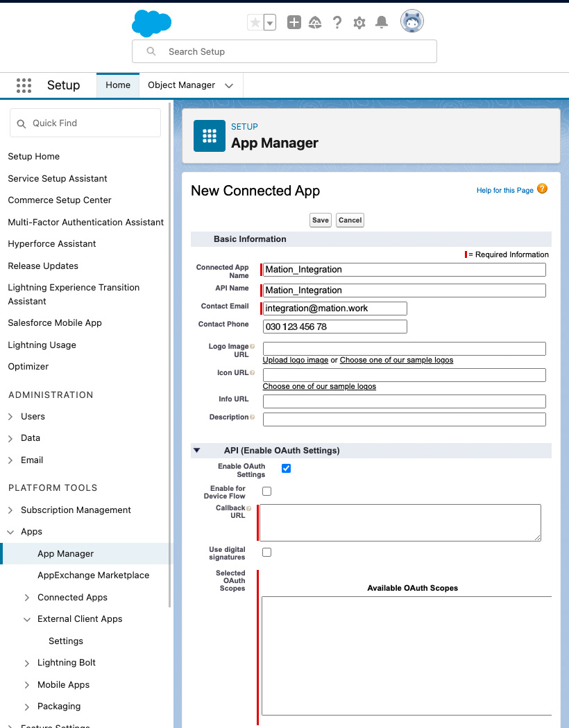Open Release Updates

(43, 266)
